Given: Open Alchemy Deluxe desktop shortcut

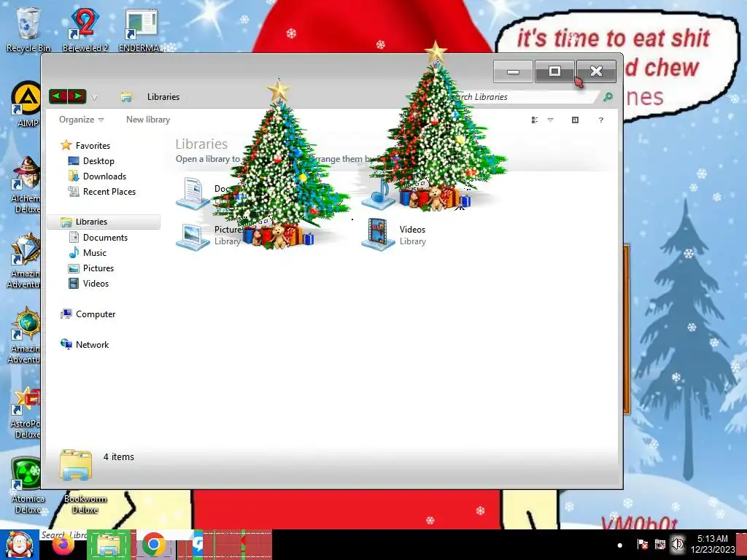Looking at the screenshot, I should point(27,184).
